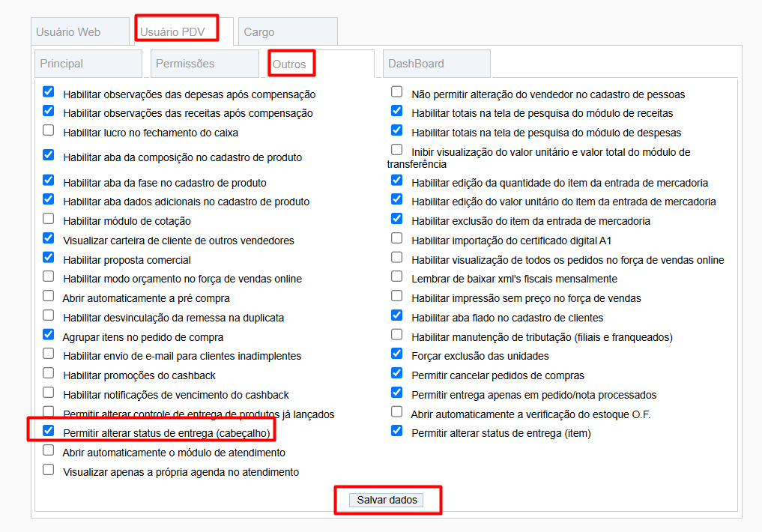Tick Visualizar apenas a própria agenda no atendimento
This screenshot has height=532, width=762.
pos(48,469)
